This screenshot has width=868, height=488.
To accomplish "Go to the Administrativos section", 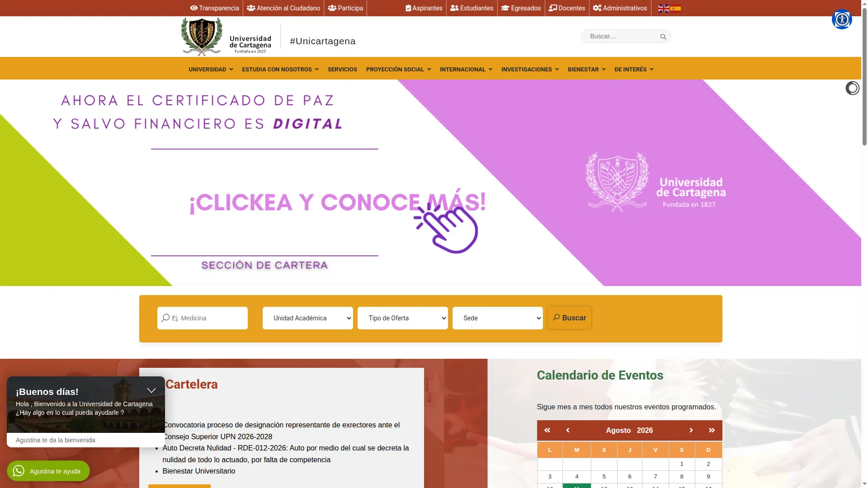I will [x=620, y=8].
